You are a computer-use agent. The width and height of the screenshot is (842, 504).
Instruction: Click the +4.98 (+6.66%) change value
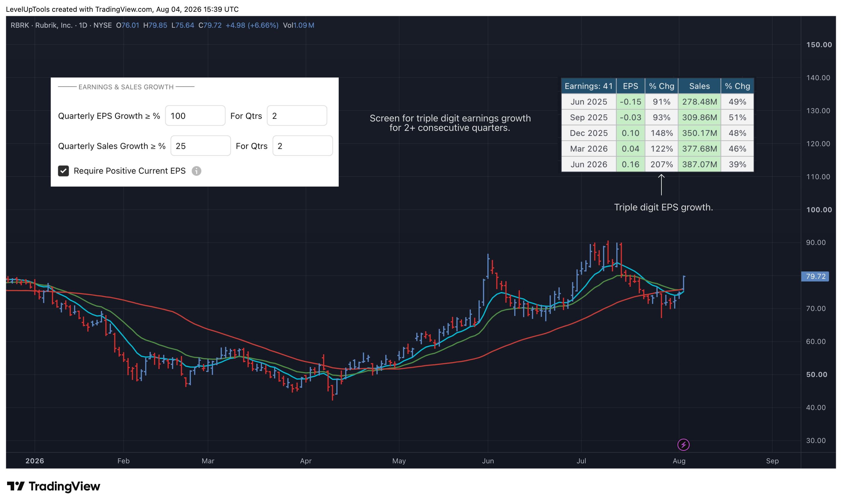pos(252,25)
